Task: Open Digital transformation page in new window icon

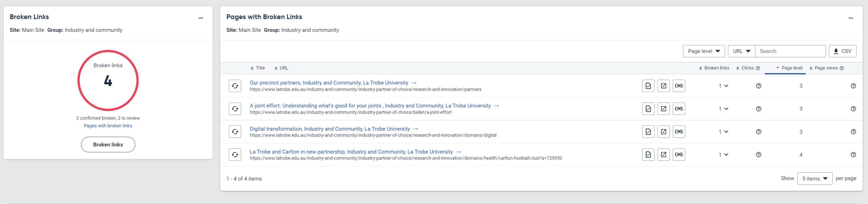Action: [663, 132]
